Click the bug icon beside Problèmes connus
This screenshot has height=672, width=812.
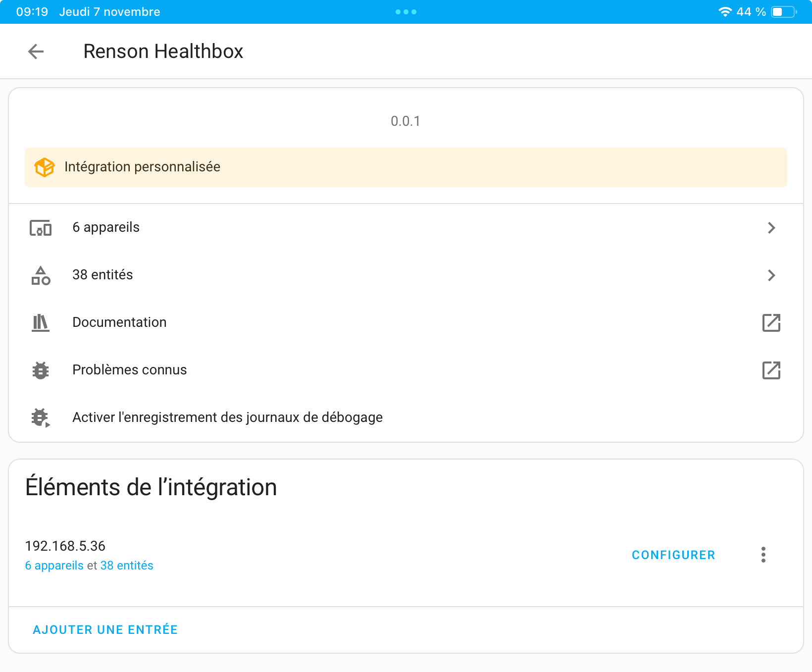[41, 370]
